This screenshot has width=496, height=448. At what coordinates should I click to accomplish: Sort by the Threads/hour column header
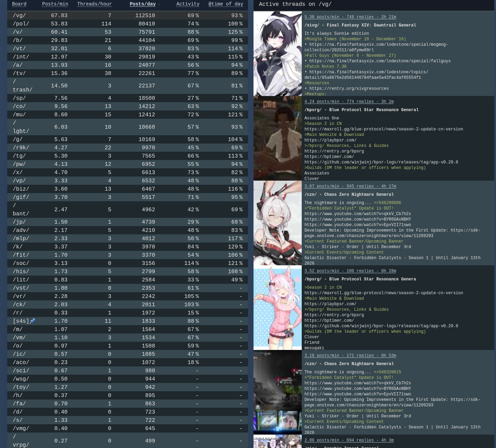94,4
